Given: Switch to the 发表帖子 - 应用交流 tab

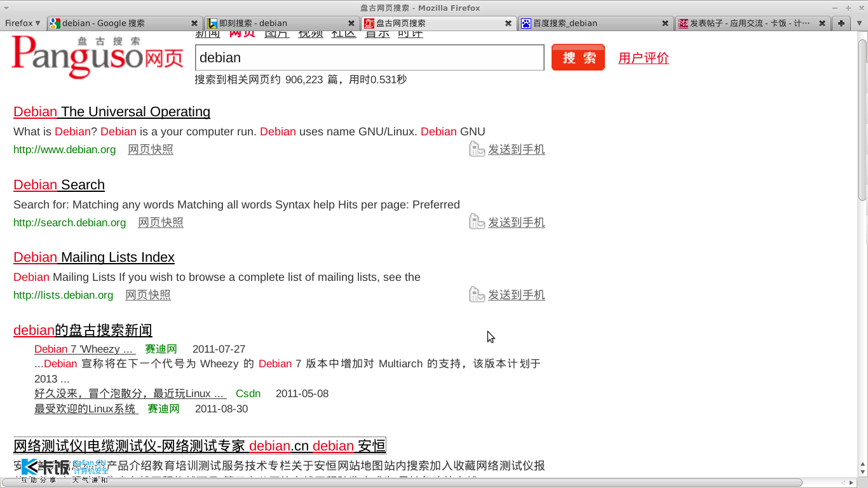Looking at the screenshot, I should (x=752, y=23).
